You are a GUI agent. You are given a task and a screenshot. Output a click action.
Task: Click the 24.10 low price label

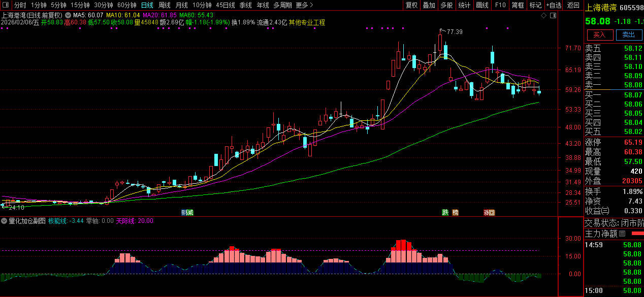click(16, 207)
